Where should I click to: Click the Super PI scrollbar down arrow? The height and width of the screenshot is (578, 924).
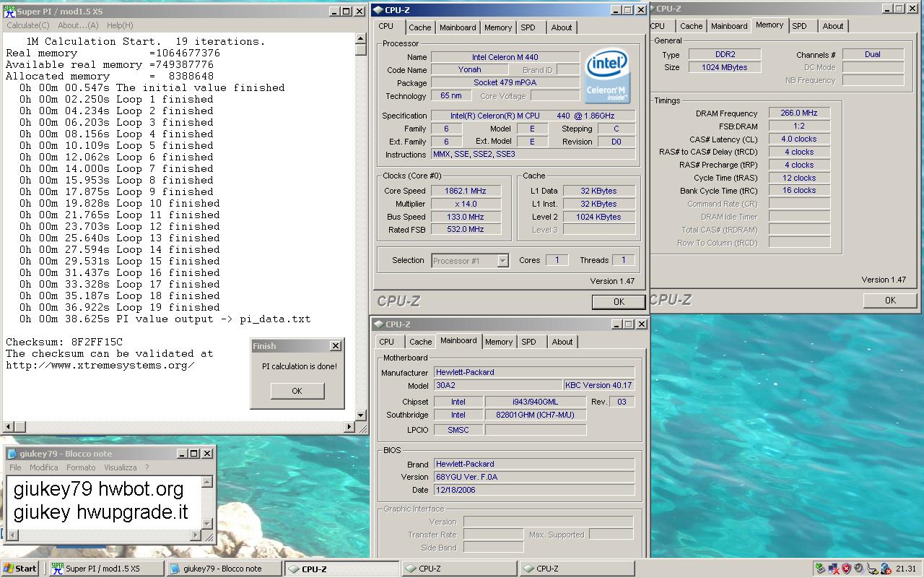[361, 415]
